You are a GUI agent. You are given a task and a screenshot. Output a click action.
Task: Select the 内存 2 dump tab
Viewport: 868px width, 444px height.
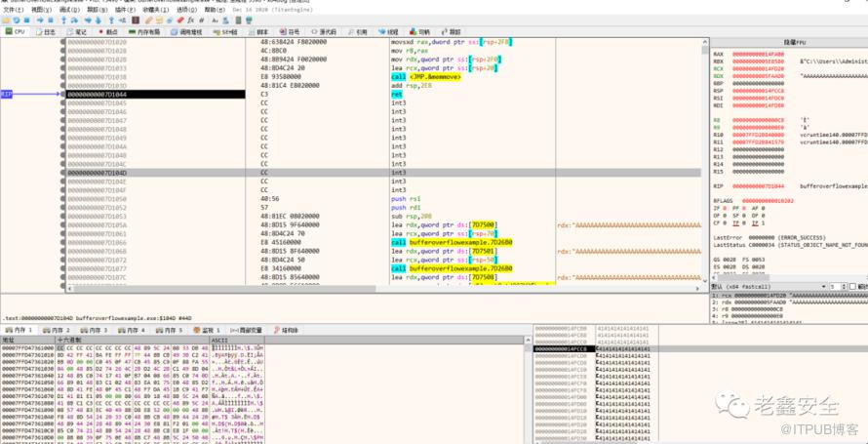[56, 330]
